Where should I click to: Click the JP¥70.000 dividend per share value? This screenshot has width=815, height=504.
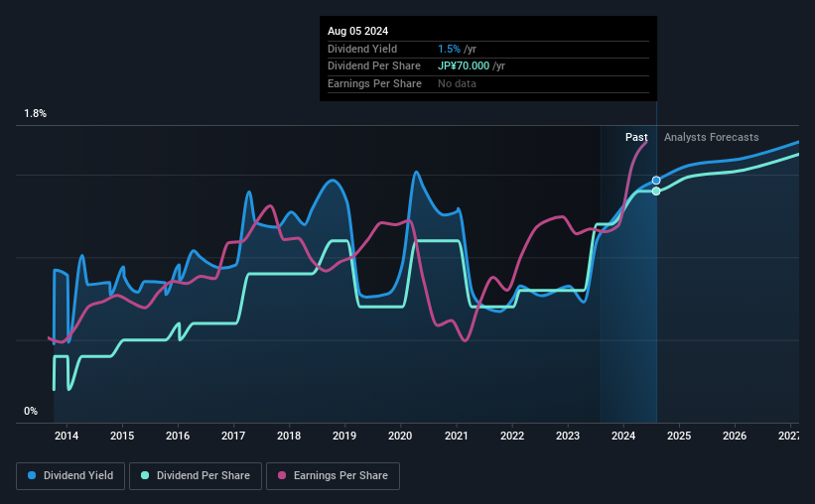(464, 66)
